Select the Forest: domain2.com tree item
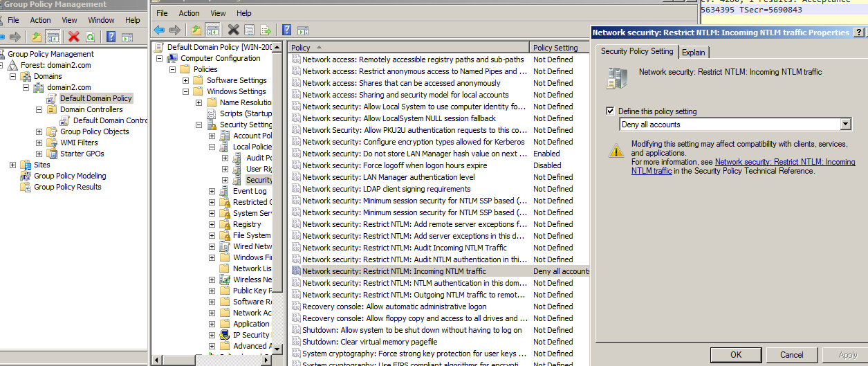 coord(55,65)
